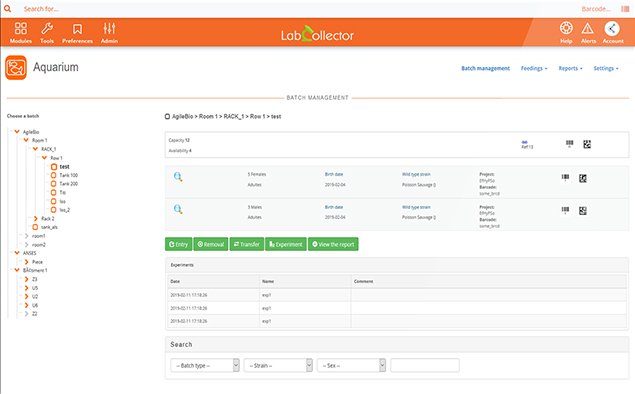635x394 pixels.
Task: Click the empty search text field
Action: coord(425,365)
